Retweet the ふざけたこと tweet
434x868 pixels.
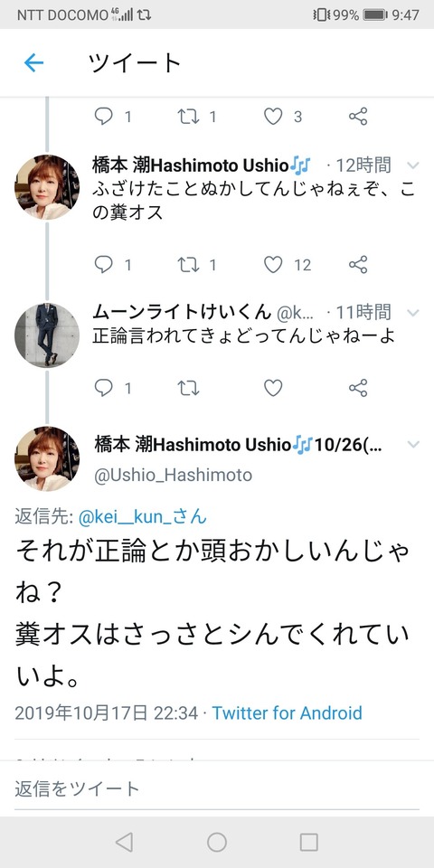point(188,265)
